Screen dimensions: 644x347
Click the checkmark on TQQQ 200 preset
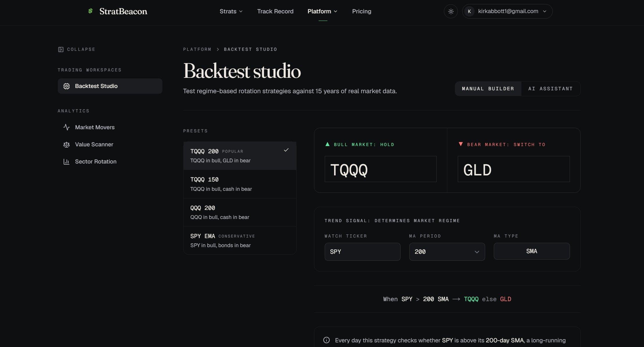[x=286, y=150]
